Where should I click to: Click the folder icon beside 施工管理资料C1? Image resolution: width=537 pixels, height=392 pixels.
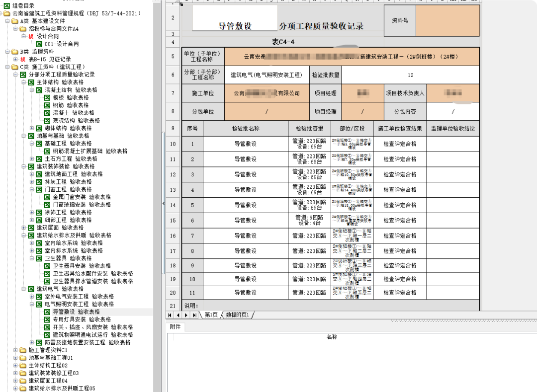(23, 350)
